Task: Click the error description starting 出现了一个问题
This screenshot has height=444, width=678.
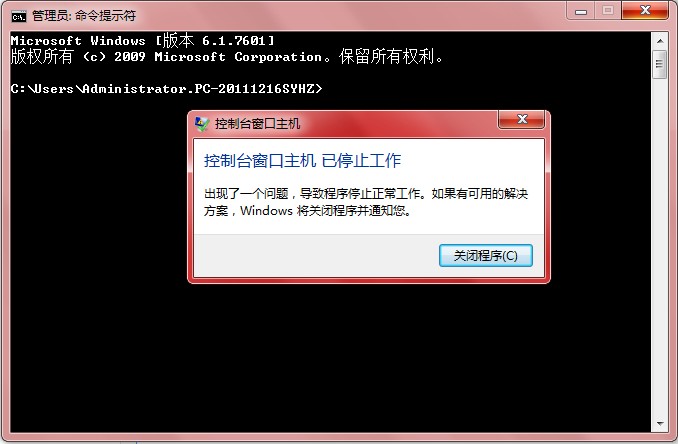Action: [366, 202]
